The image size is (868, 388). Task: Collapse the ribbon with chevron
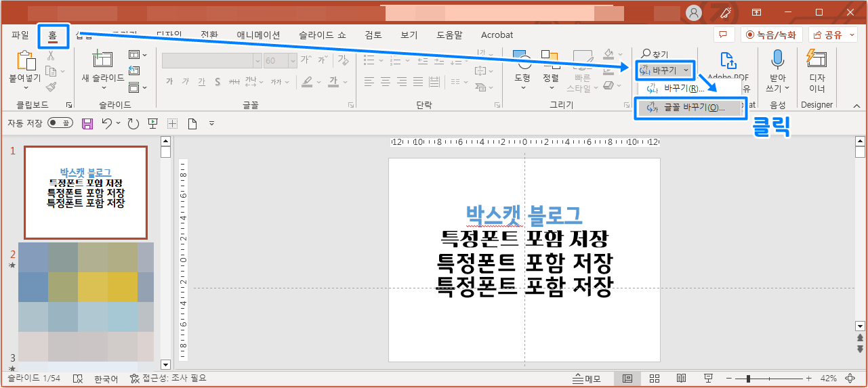coord(856,106)
